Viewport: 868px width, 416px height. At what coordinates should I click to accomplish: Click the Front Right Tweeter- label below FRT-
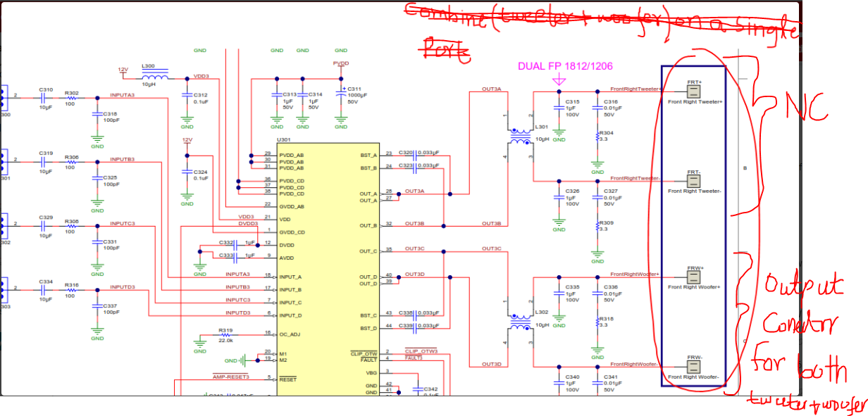pos(695,191)
